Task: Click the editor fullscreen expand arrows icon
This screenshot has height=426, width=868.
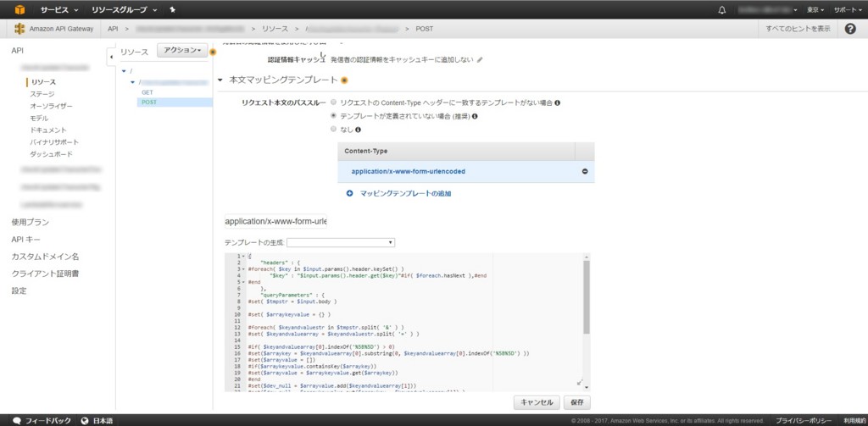Action: pyautogui.click(x=580, y=382)
